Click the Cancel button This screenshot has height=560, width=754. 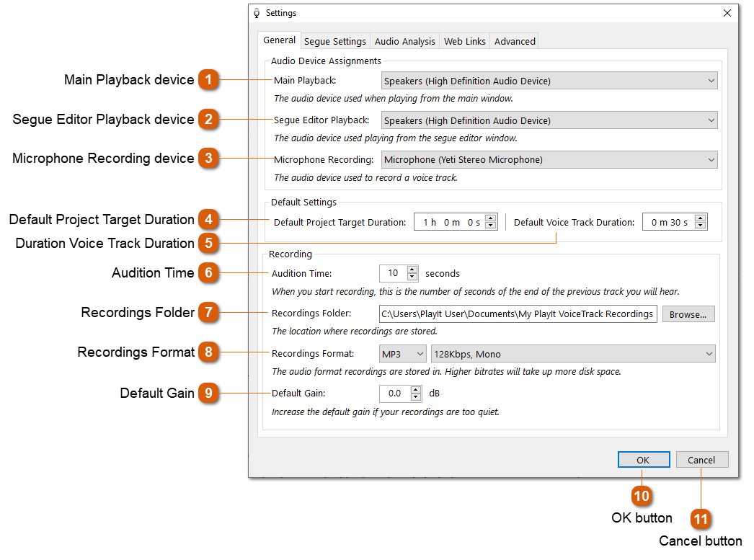701,459
